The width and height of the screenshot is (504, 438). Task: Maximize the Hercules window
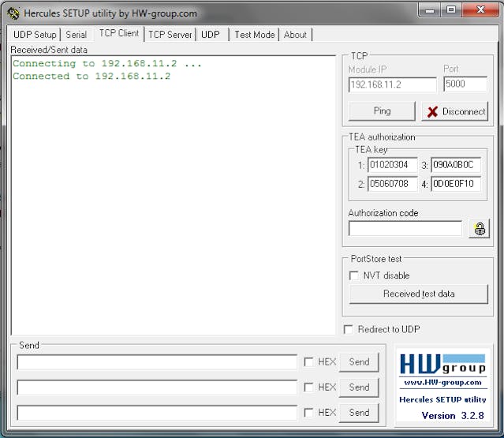451,10
